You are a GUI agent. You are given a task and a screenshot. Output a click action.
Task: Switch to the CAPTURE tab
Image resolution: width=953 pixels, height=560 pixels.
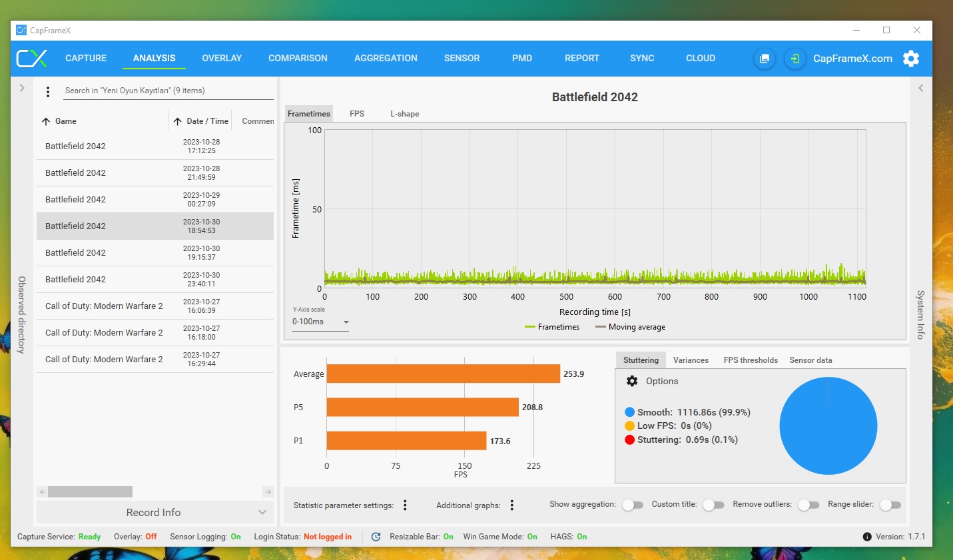pos(86,59)
